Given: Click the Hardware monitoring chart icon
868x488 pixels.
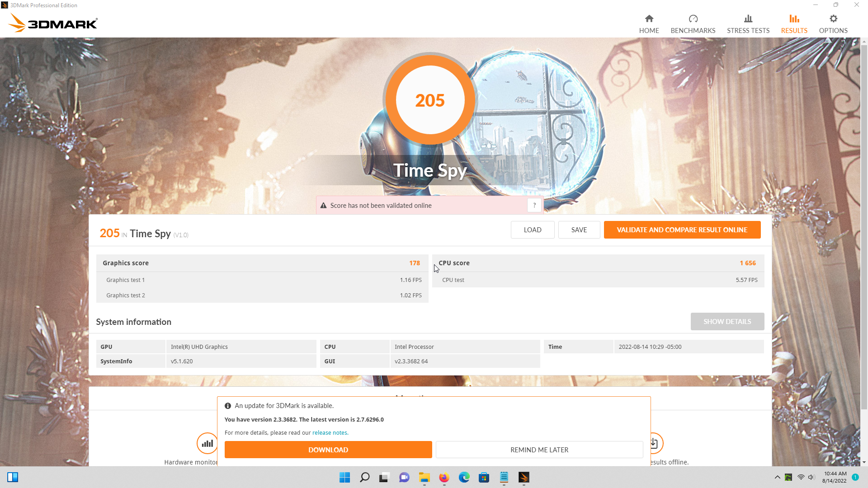Looking at the screenshot, I should click(207, 443).
